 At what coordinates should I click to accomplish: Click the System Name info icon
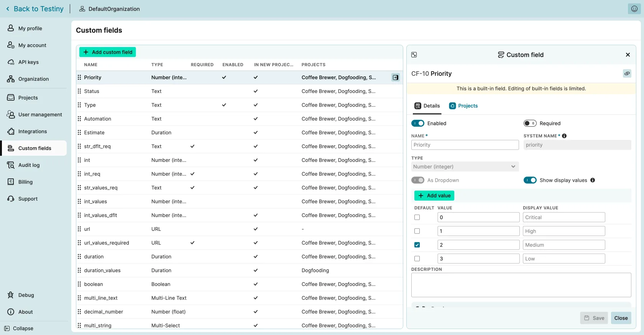[x=564, y=136]
